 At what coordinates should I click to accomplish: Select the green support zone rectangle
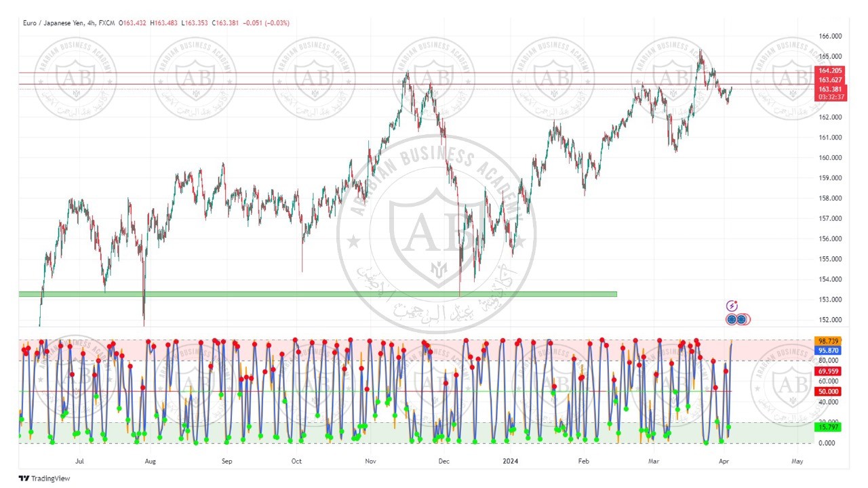click(x=318, y=294)
